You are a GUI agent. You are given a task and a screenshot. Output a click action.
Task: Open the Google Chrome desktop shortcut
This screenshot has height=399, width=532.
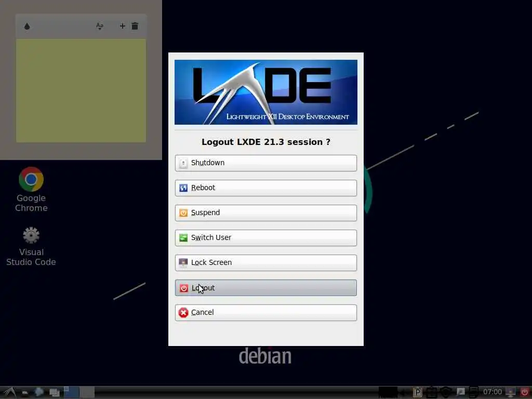click(31, 190)
